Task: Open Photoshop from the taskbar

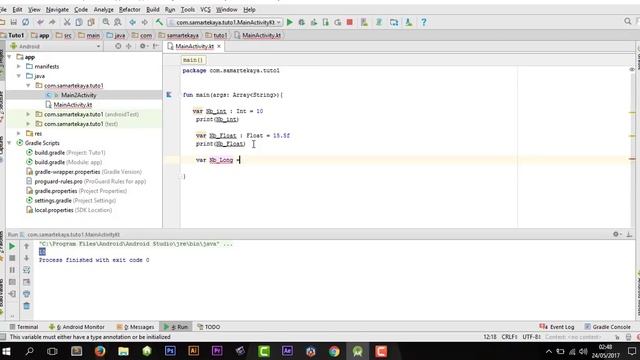Action: (x=170, y=351)
